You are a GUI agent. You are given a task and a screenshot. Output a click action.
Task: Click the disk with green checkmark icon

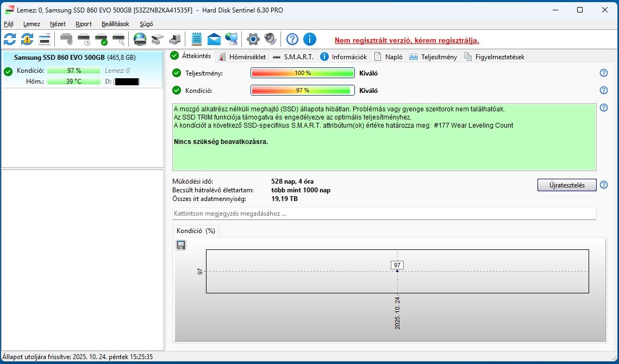(101, 39)
